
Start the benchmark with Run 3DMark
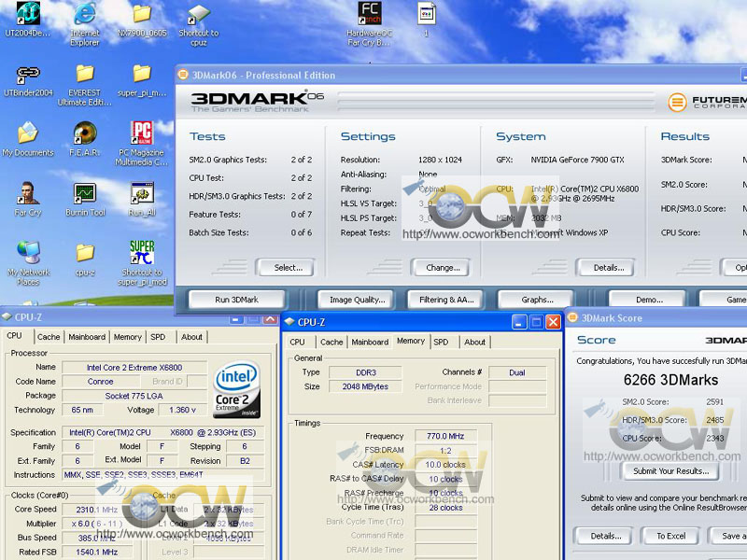[237, 300]
